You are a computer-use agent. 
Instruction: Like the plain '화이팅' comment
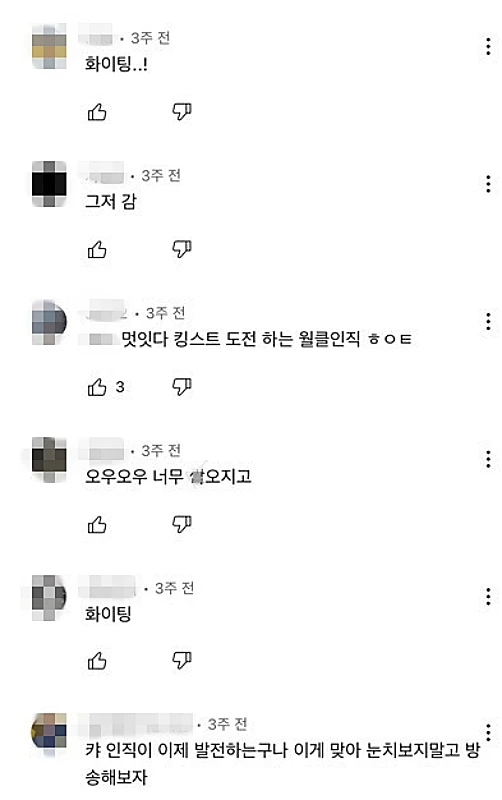pos(97,661)
